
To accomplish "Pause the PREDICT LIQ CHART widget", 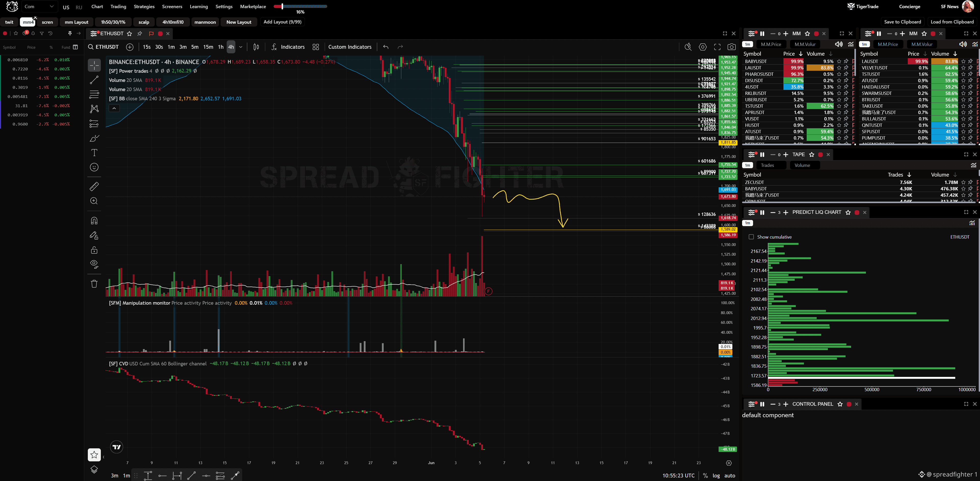I will (762, 213).
